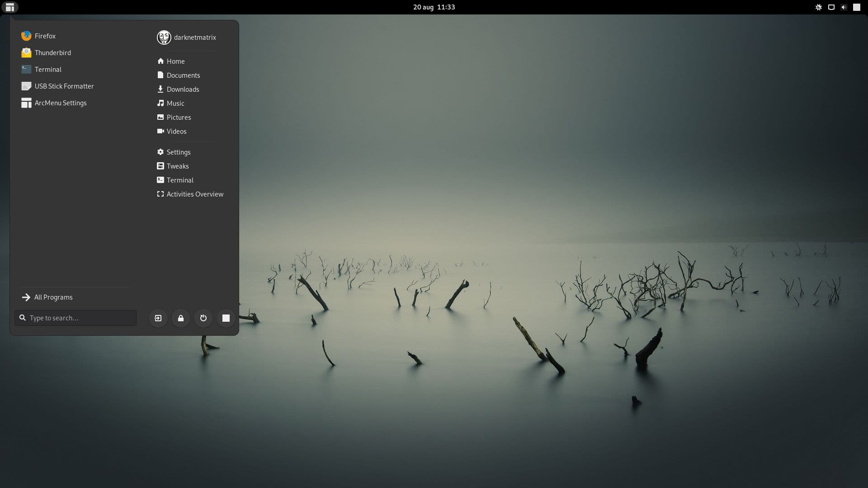Click the night light sun icon in tray
Viewport: 868px width, 488px height.
[819, 7]
